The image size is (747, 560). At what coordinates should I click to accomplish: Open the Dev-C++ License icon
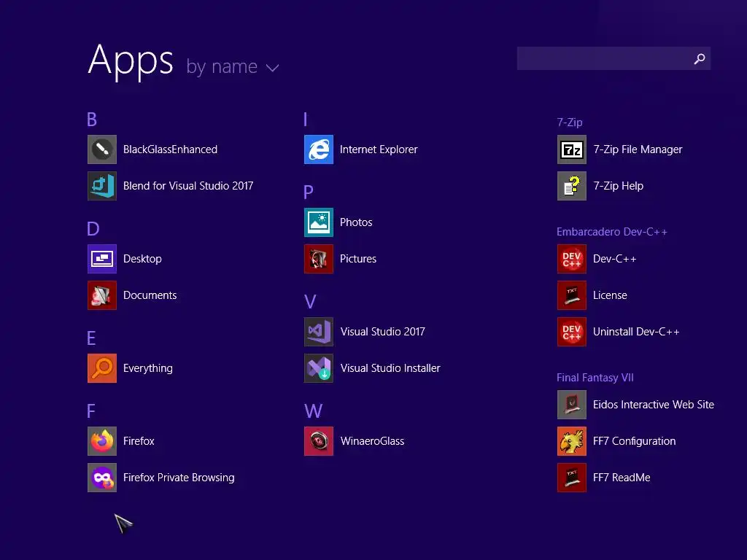[572, 295]
